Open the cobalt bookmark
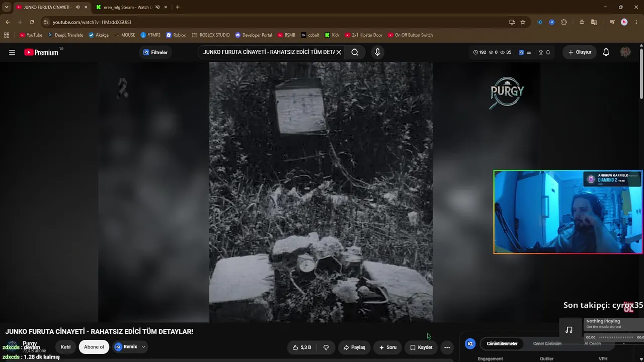Screen dimensions: 644x362 (x=310, y=35)
